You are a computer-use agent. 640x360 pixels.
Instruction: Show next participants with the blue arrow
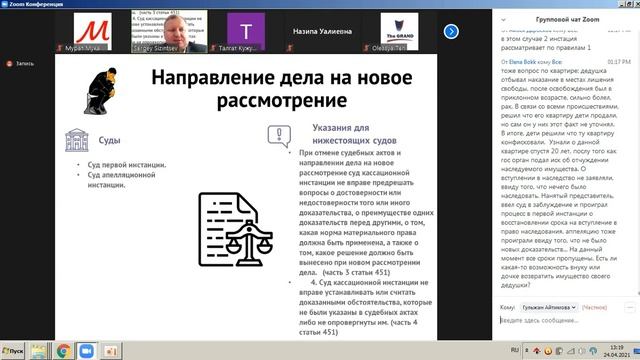point(451,31)
